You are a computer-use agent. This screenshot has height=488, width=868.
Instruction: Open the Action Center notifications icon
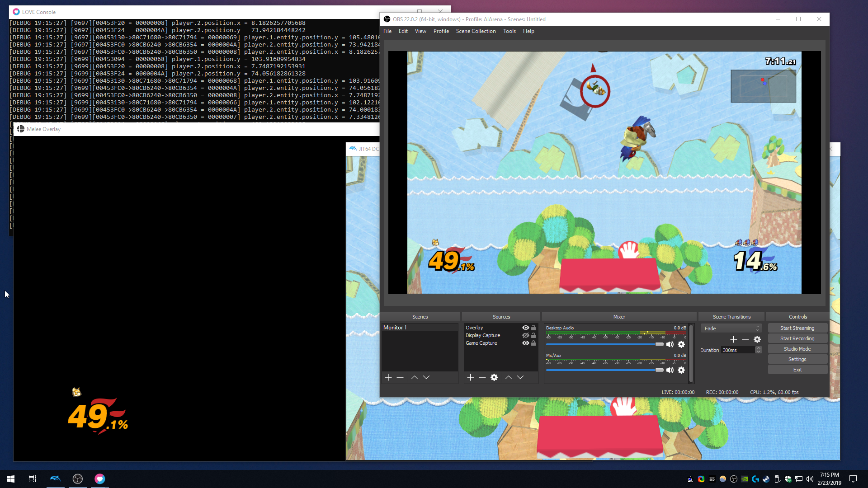point(853,479)
